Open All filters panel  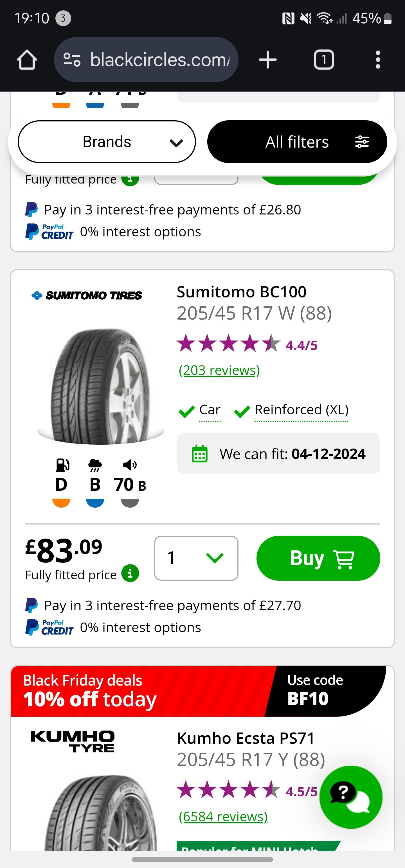pos(297,142)
